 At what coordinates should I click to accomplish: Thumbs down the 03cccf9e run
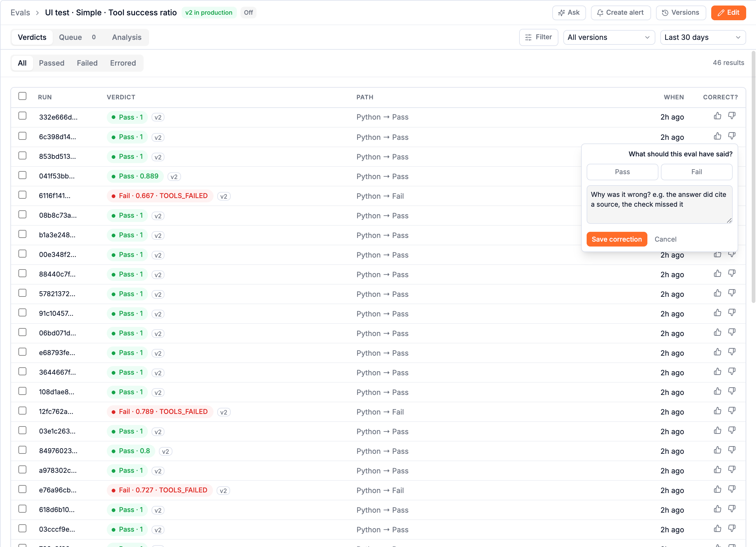[x=732, y=529]
